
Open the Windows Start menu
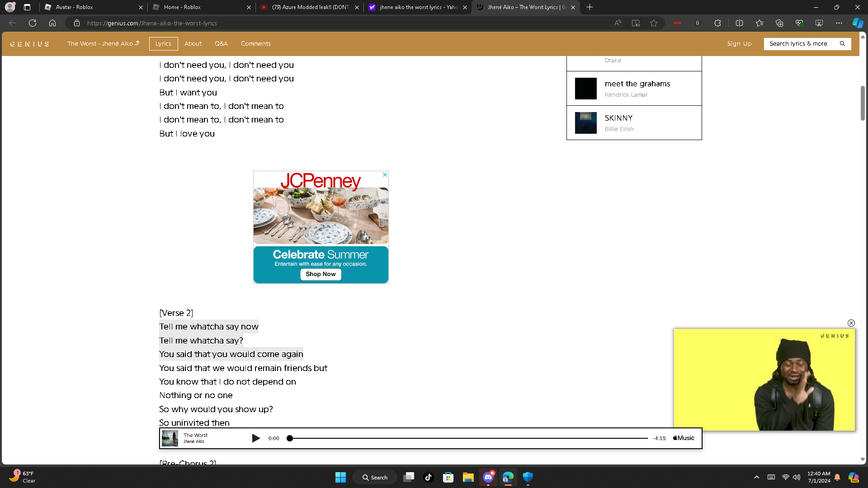tap(340, 477)
